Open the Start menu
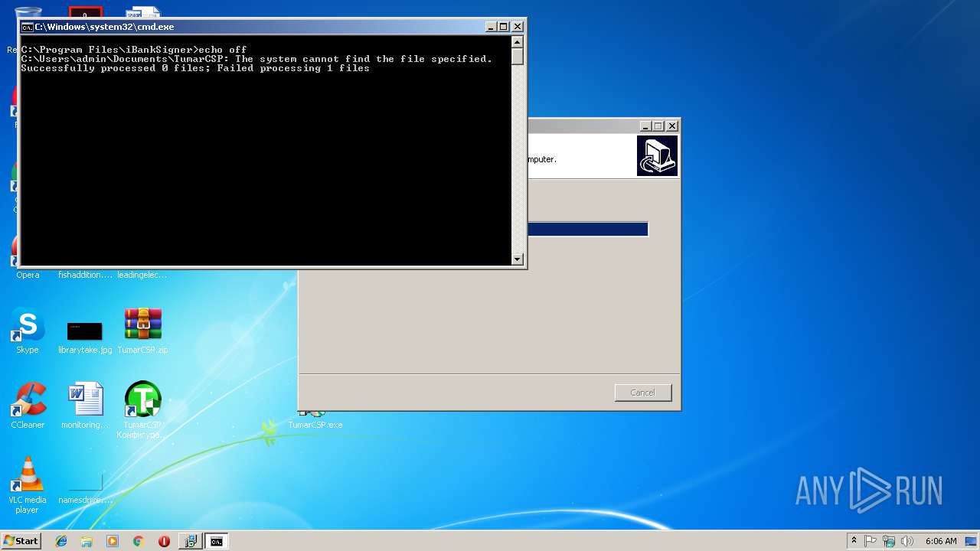Viewport: 980px width, 551px height. click(21, 541)
